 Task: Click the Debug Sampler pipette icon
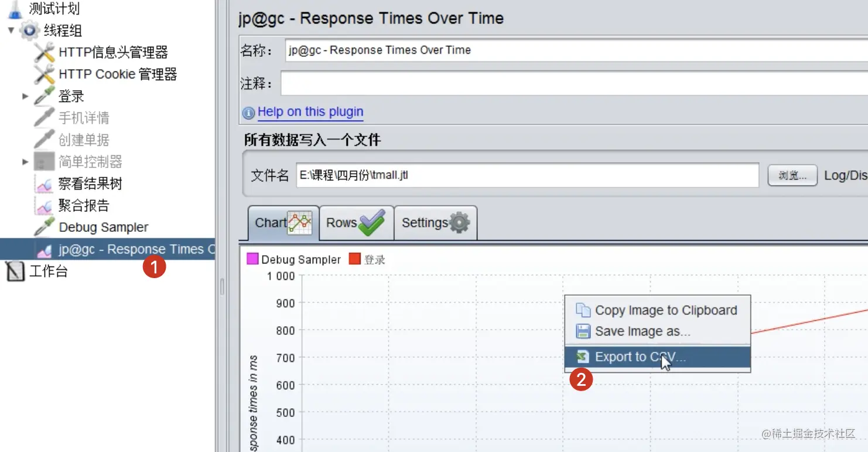[45, 227]
